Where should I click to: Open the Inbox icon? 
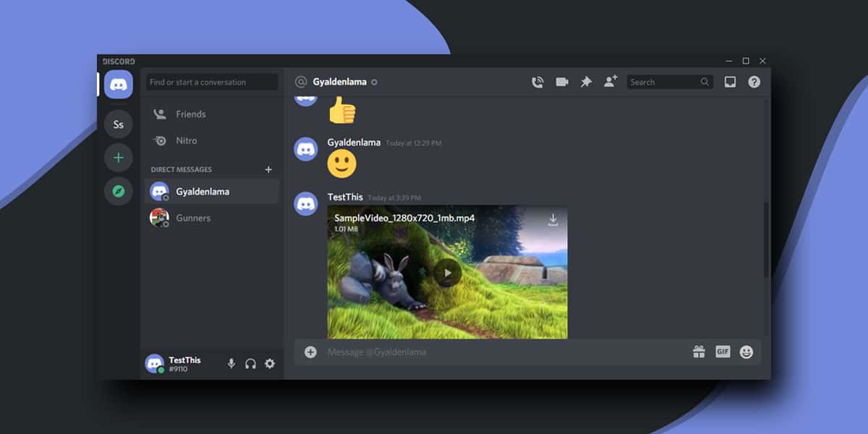pos(730,82)
